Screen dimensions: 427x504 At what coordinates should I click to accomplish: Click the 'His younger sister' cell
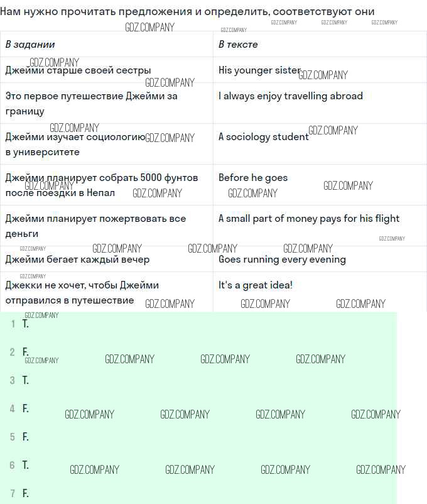259,70
